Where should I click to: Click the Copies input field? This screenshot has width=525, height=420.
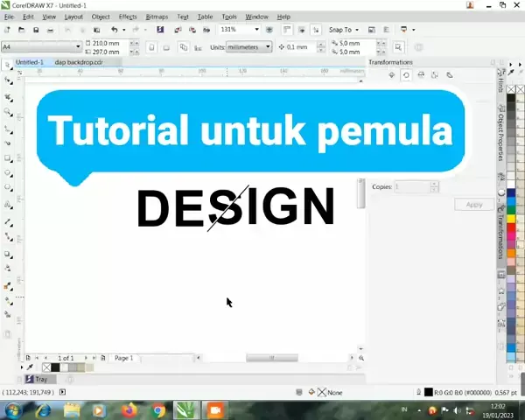(x=412, y=186)
